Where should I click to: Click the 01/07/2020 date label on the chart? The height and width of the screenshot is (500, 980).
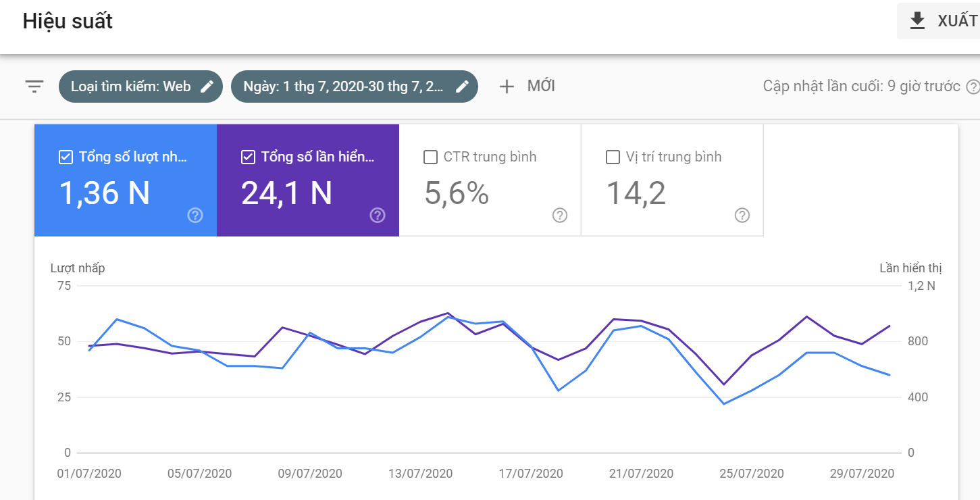pyautogui.click(x=89, y=474)
